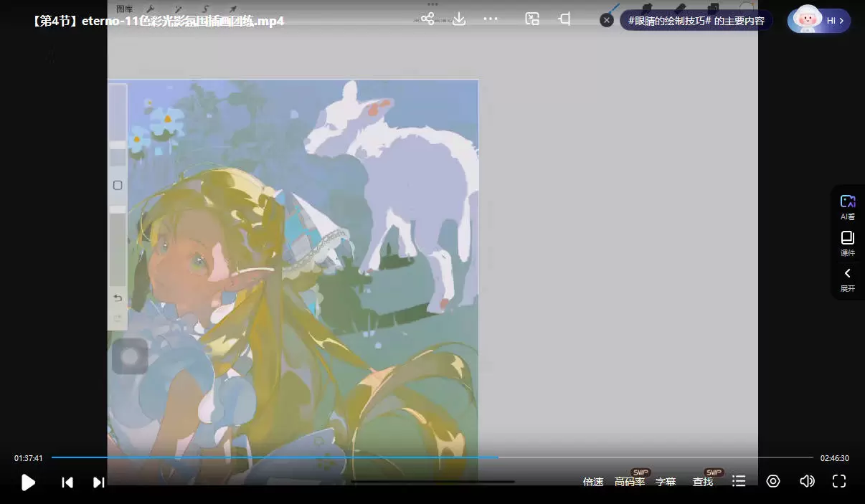Image resolution: width=865 pixels, height=504 pixels.
Task: Open Procreate's magic wand Adjustments
Action: click(178, 9)
